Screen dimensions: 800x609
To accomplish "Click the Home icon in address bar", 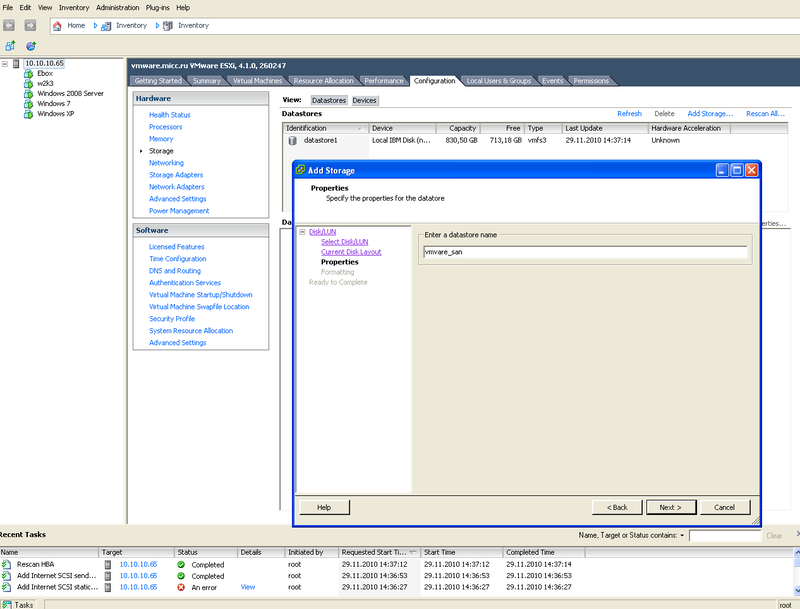I will pyautogui.click(x=57, y=26).
